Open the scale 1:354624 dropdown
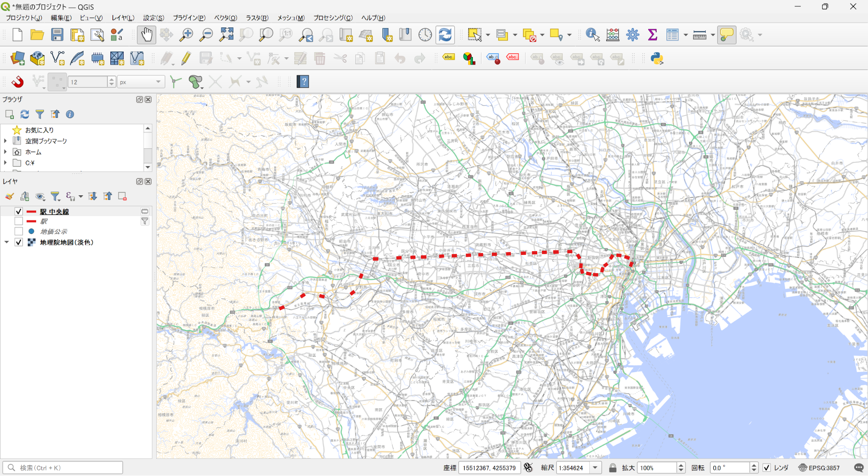Screen dimensions: 868x476 595,468
